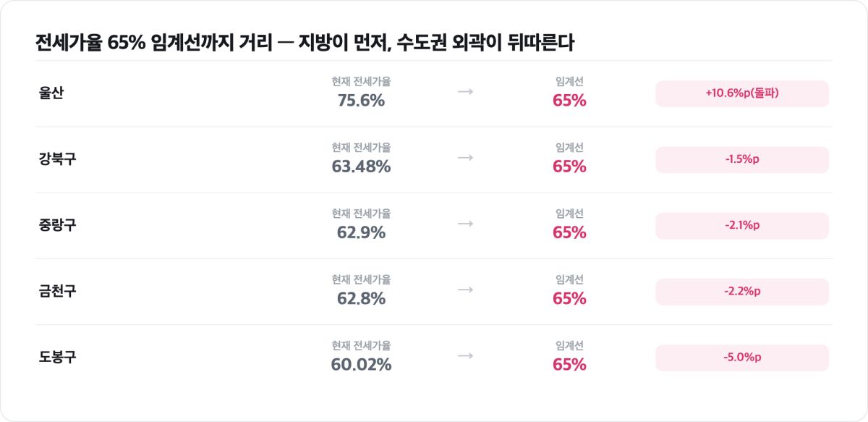Click the 75.6% current jeonse ratio value
Viewport: 868px width, 422px height.
[x=361, y=101]
